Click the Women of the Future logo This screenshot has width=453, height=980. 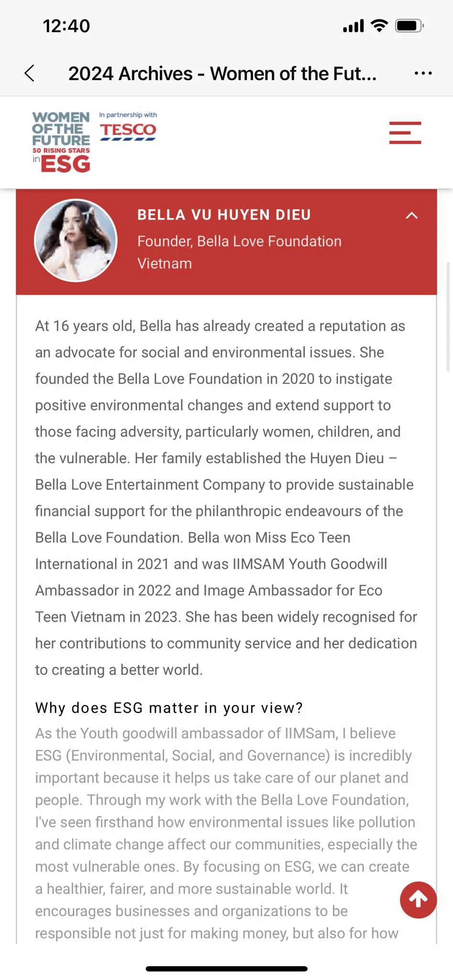(61, 142)
